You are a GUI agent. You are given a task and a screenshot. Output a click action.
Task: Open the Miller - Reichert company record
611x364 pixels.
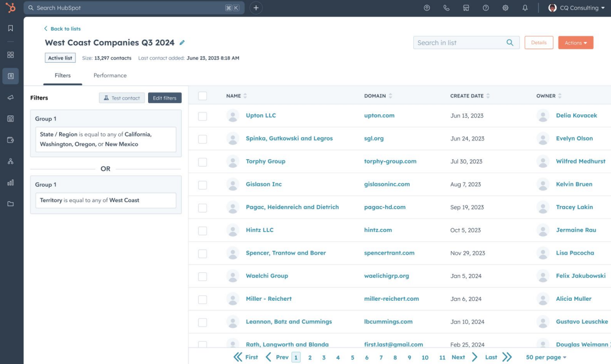(268, 299)
